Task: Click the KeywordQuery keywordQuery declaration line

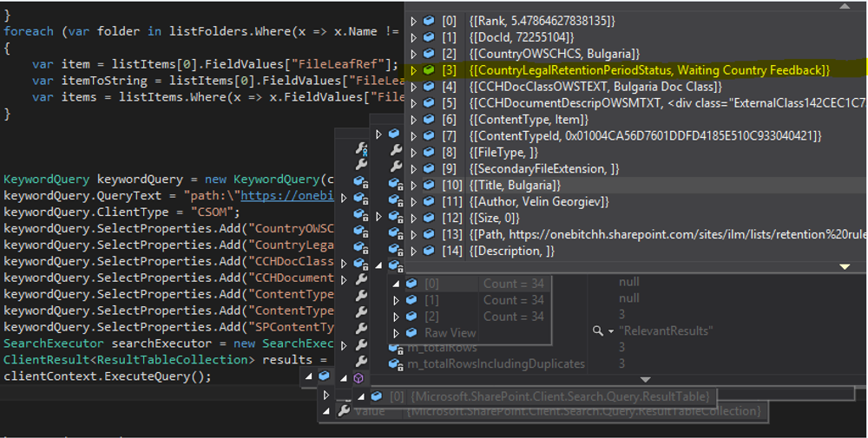Action: tap(169, 180)
